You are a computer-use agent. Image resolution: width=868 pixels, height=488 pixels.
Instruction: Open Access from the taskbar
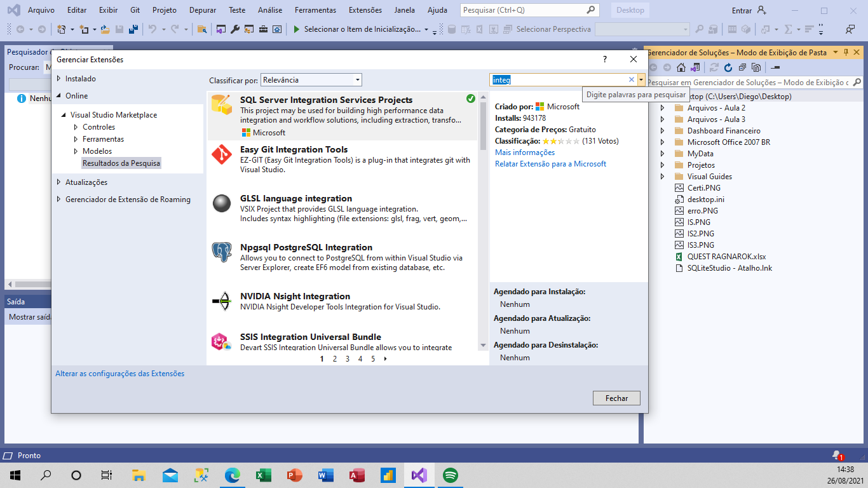pyautogui.click(x=356, y=475)
